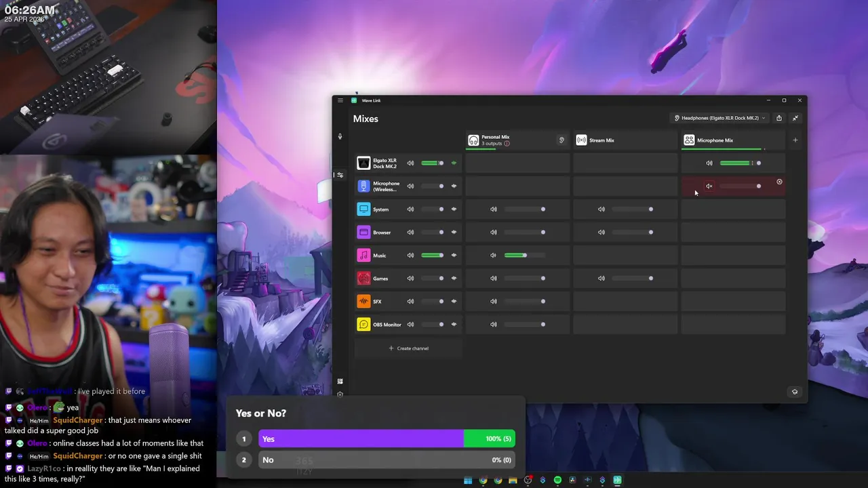Adjust the Games slider in Stream Mix
Screen dimensions: 868x488
tap(632, 279)
